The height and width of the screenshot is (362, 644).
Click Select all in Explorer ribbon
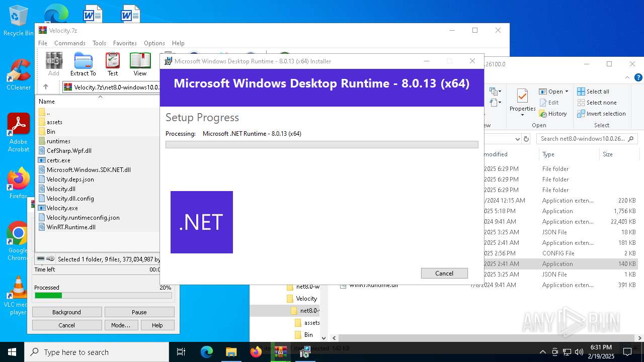pyautogui.click(x=593, y=92)
